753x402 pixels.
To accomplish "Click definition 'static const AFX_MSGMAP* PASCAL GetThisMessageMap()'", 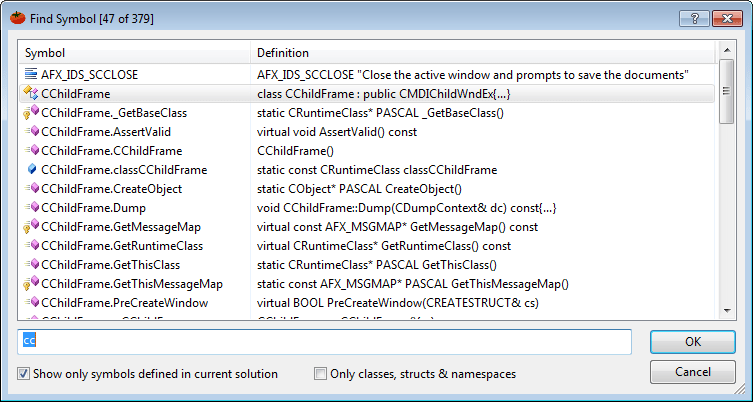I will [413, 284].
